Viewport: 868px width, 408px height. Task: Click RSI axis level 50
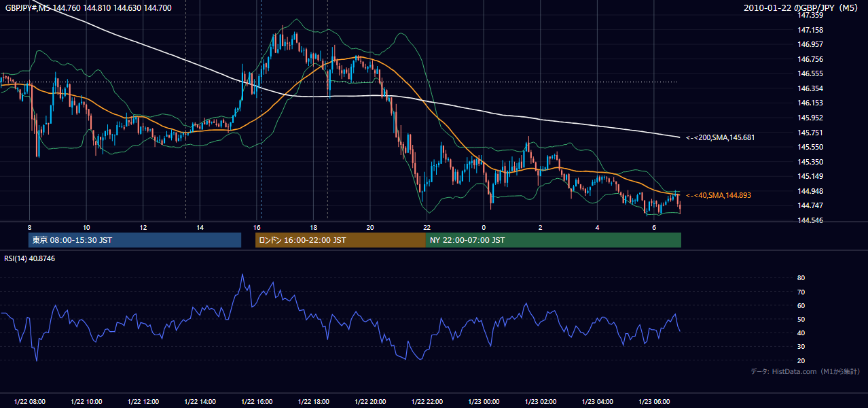(801, 319)
